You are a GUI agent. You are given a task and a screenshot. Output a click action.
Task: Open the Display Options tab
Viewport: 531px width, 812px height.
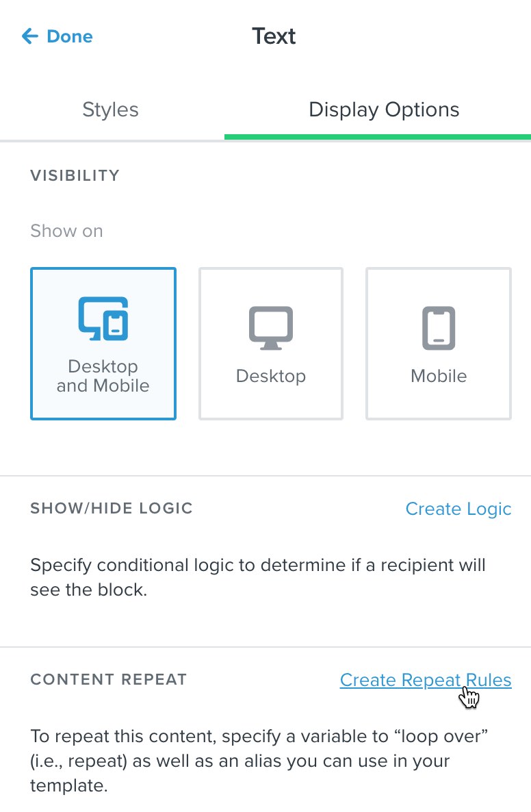[384, 110]
